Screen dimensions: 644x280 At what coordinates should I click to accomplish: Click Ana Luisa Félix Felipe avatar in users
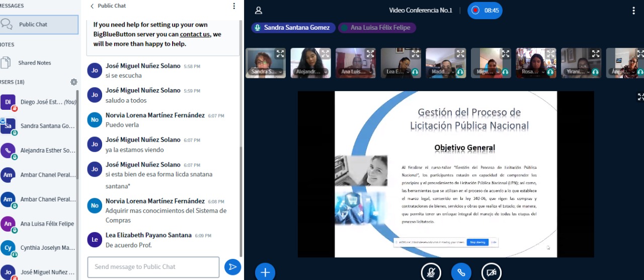(8, 224)
